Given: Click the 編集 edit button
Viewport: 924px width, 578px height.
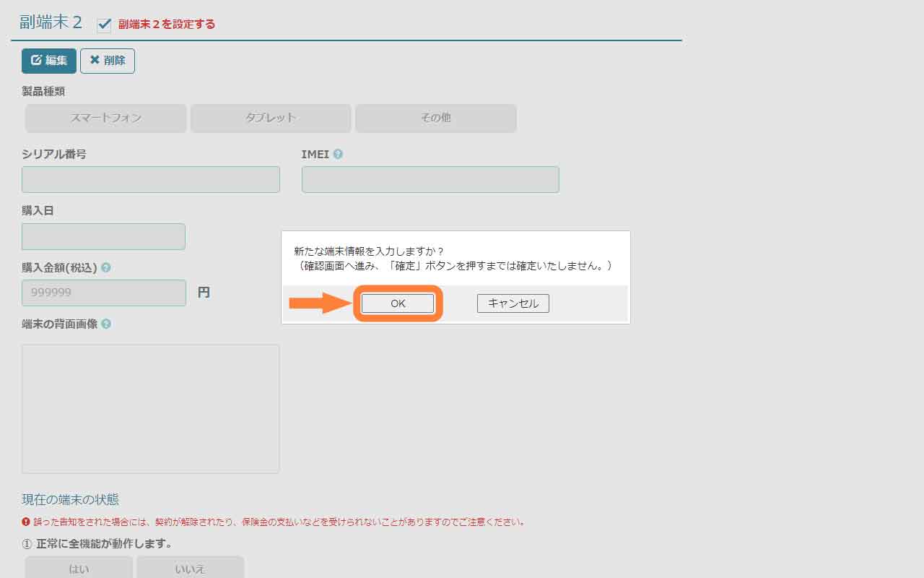Looking at the screenshot, I should click(49, 61).
